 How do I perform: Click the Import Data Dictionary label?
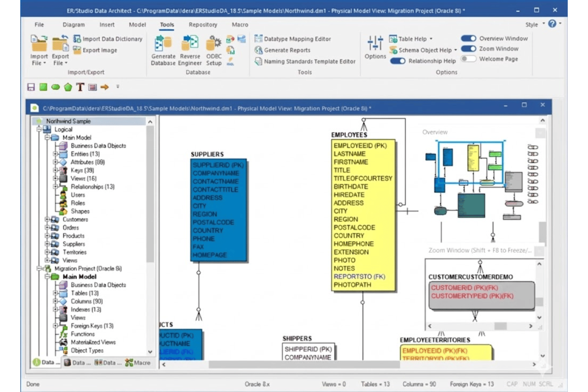point(112,39)
